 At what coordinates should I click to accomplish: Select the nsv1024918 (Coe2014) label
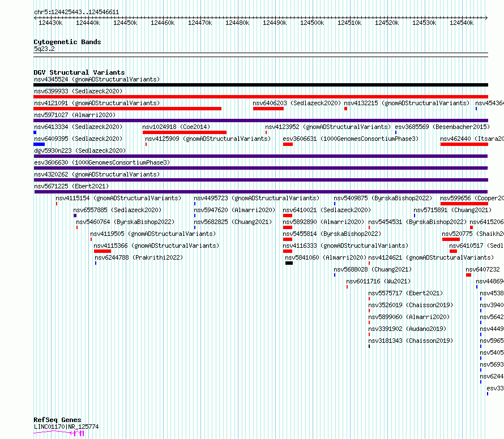[x=176, y=127]
